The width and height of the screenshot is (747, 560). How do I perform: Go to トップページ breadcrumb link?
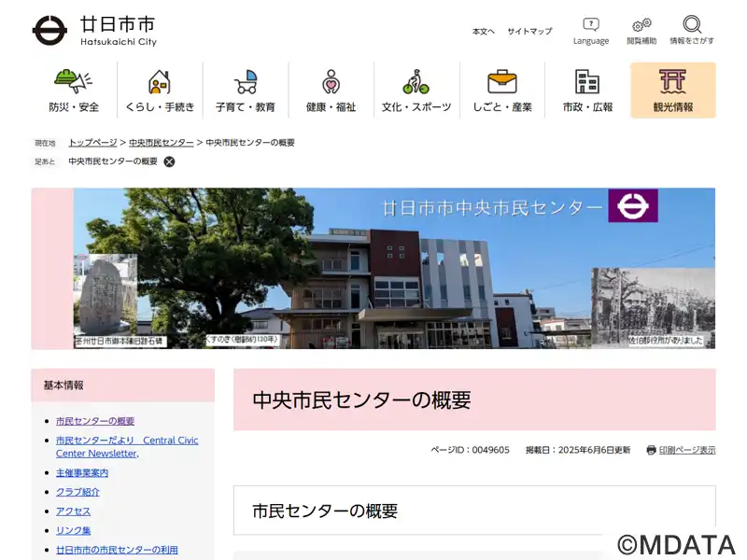[92, 143]
